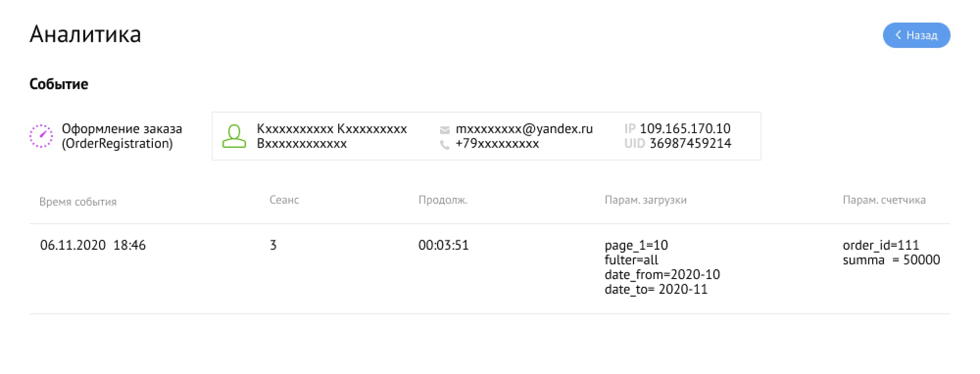Click the phone handset icon
Viewport: 980px width, 374px height.
pos(445,144)
